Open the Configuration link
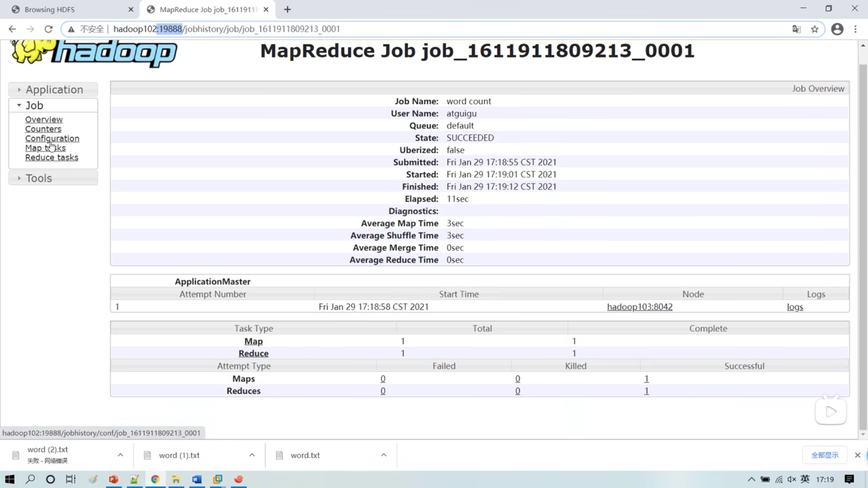Screen dimensions: 868x488 tap(52, 138)
